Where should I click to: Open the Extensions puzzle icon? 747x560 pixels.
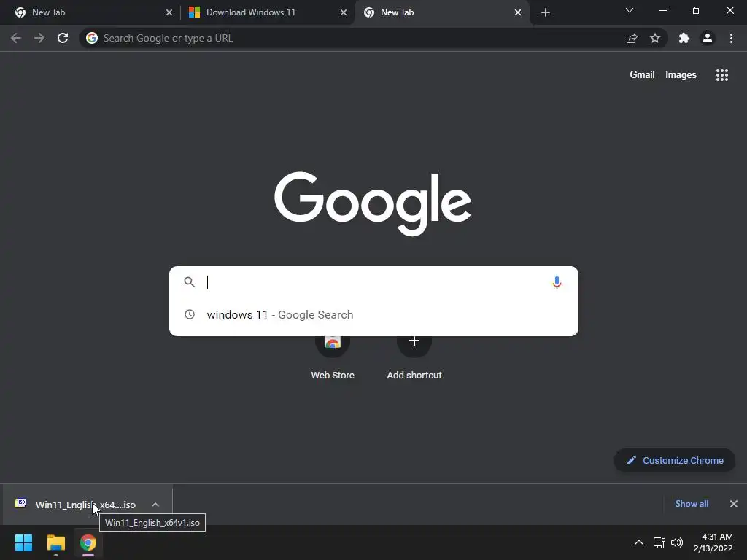tap(684, 38)
